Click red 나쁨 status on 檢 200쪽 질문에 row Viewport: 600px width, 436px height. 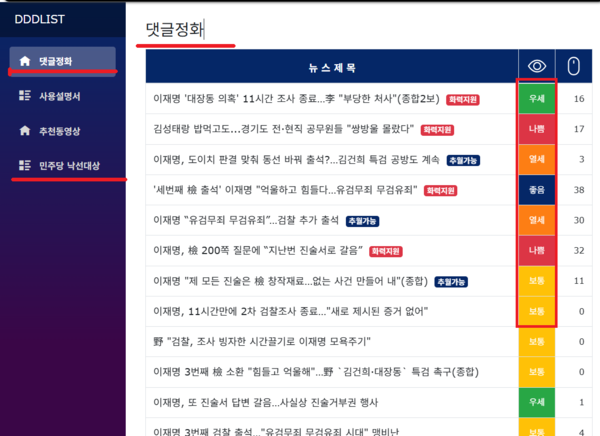point(537,250)
